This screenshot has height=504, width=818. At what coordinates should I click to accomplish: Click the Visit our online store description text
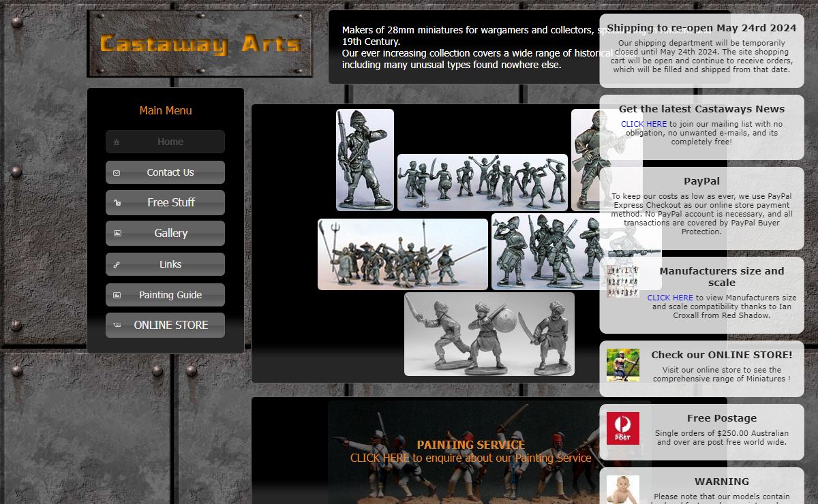(x=722, y=374)
